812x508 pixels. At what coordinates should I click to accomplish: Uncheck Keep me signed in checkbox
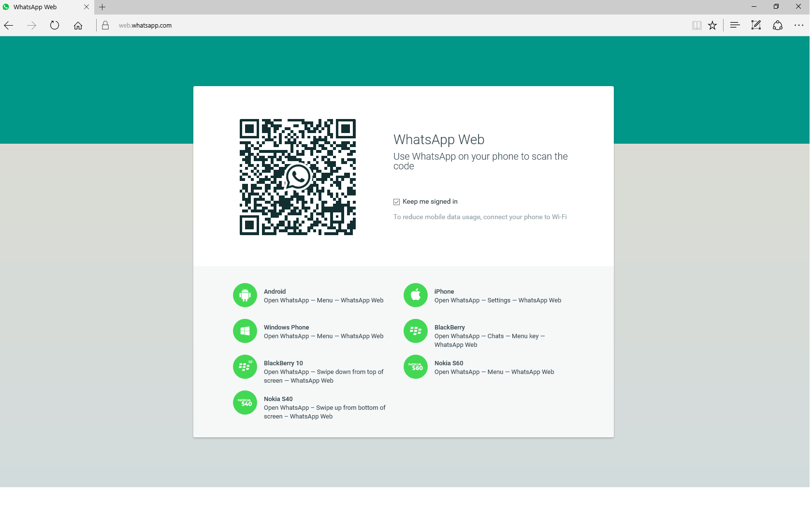(396, 202)
